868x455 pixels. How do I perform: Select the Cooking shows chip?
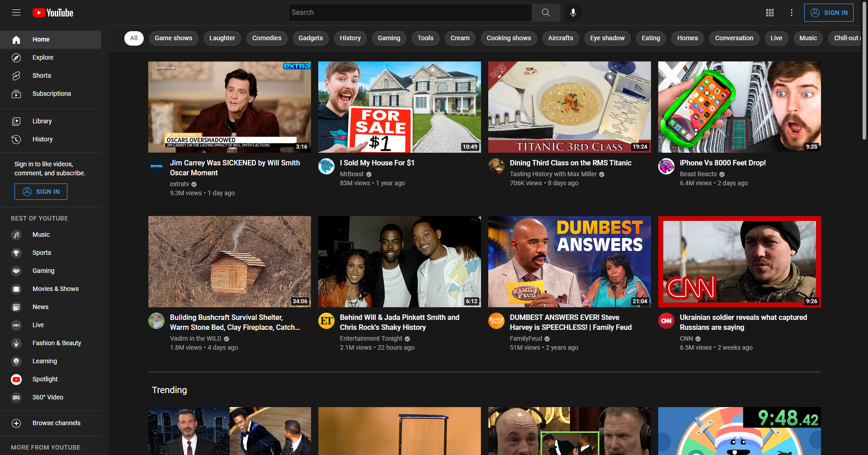pyautogui.click(x=509, y=38)
